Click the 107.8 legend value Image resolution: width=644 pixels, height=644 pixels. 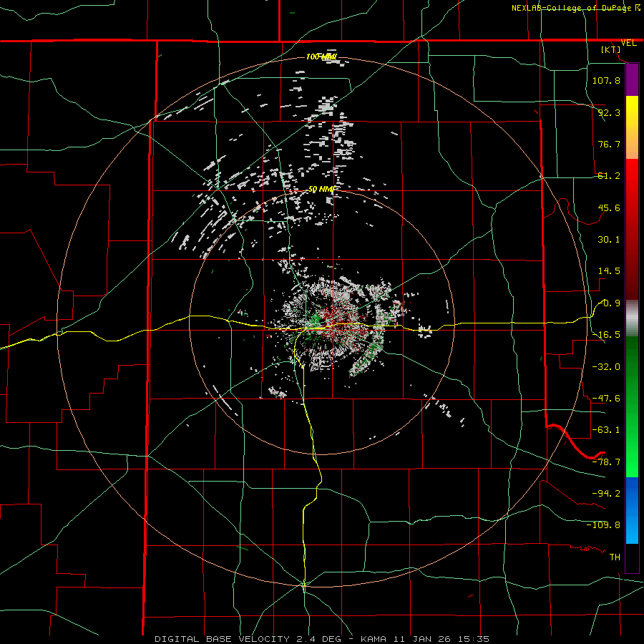(x=606, y=80)
